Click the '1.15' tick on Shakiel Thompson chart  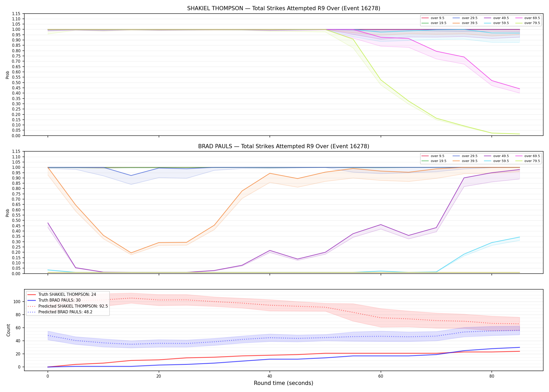coord(16,14)
